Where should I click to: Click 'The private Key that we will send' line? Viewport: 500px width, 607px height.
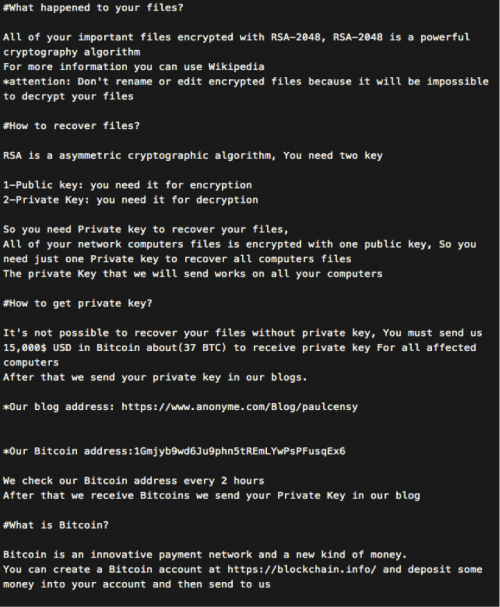click(193, 274)
